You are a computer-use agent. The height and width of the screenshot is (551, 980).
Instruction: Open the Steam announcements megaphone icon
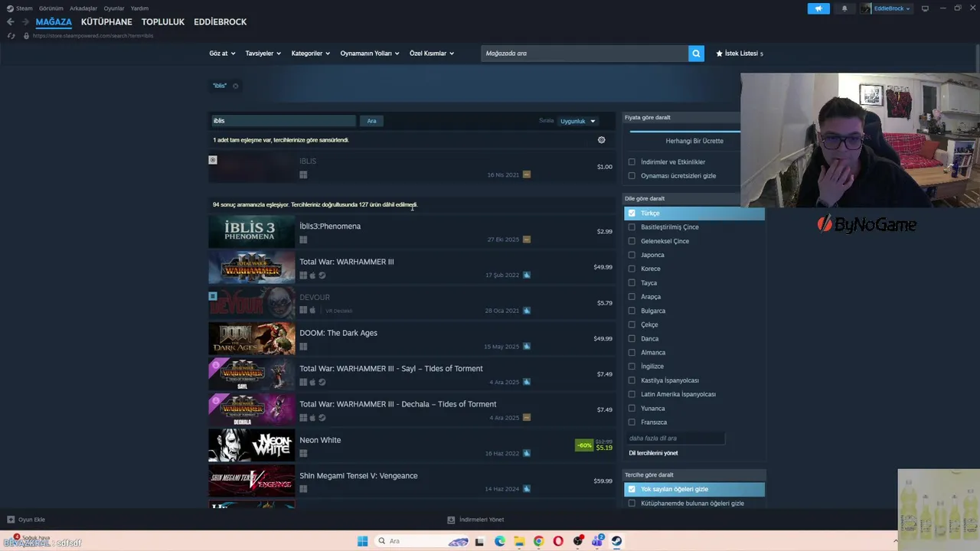click(818, 8)
